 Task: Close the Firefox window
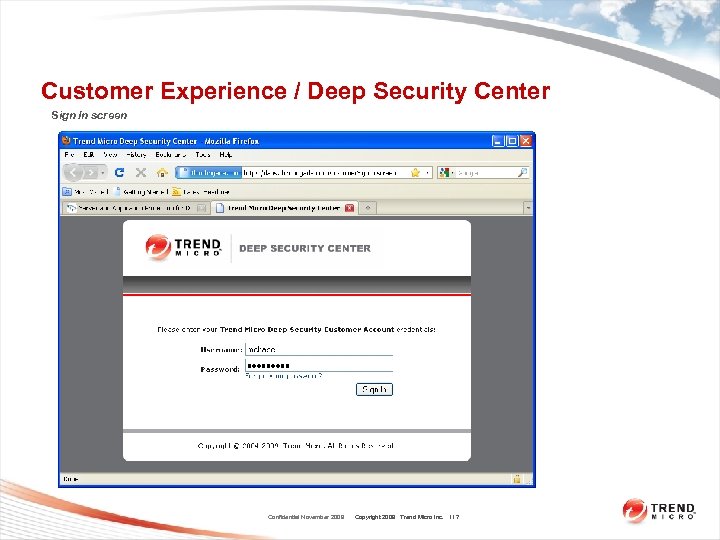[x=526, y=141]
